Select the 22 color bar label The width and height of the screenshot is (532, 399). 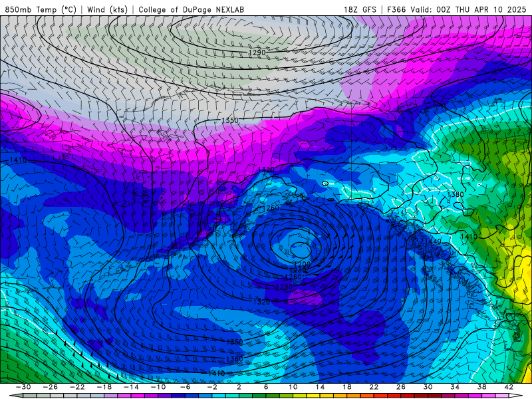(374, 387)
